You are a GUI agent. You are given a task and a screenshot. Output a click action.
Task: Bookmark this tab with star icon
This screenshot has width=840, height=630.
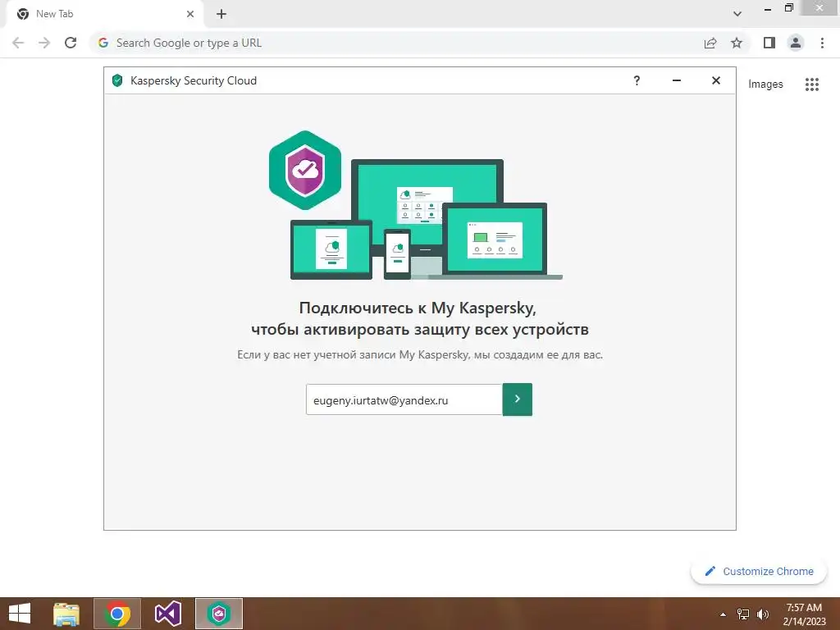[737, 43]
